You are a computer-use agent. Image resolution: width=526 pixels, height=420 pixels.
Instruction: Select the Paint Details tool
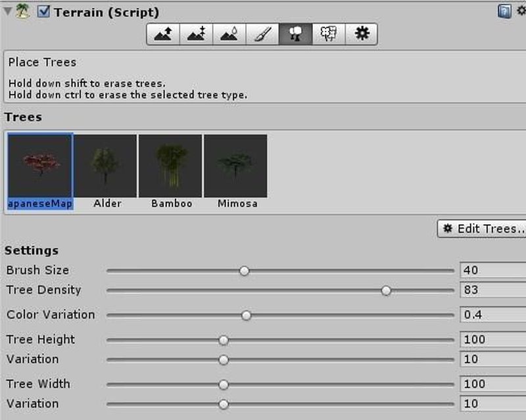327,35
